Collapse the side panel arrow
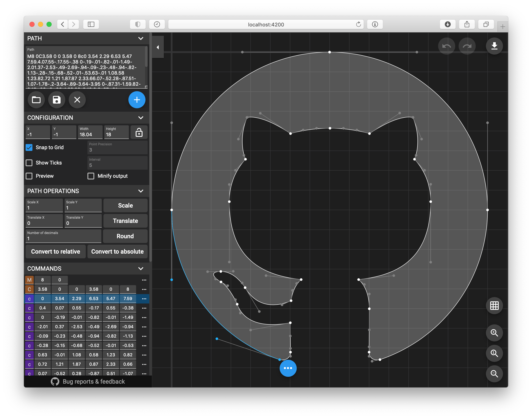 pos(158,47)
